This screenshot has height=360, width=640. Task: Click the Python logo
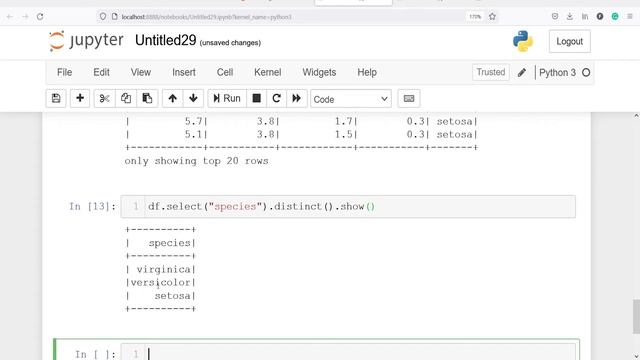tap(523, 41)
